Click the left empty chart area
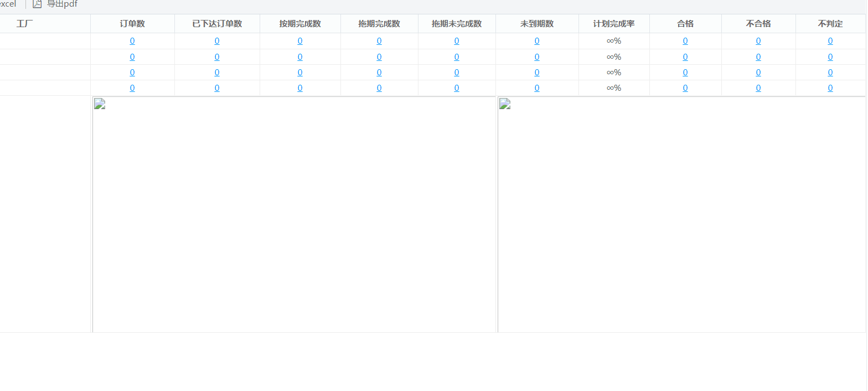 pos(294,222)
